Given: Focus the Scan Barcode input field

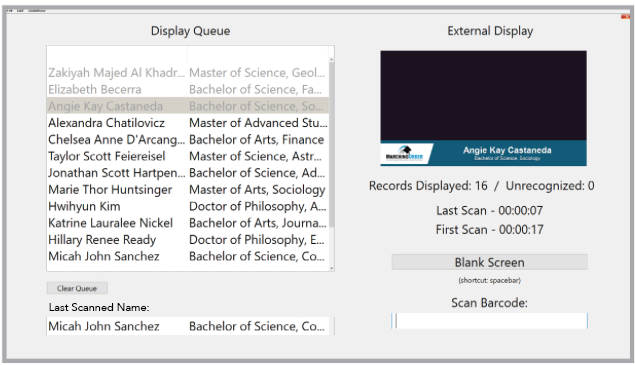Looking at the screenshot, I should [x=489, y=321].
